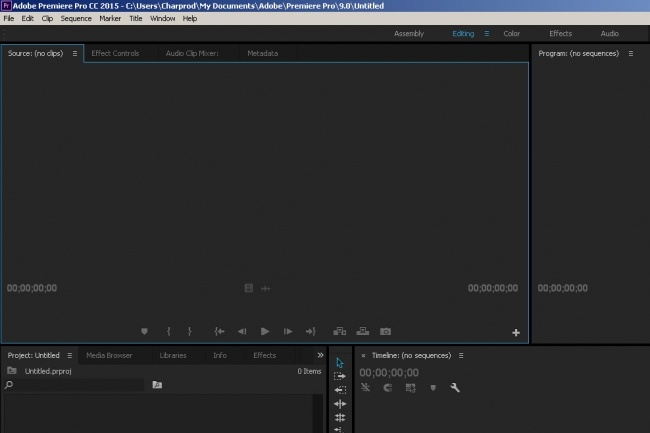650x433 pixels.
Task: Add marker in Timeline panel
Action: pos(433,388)
